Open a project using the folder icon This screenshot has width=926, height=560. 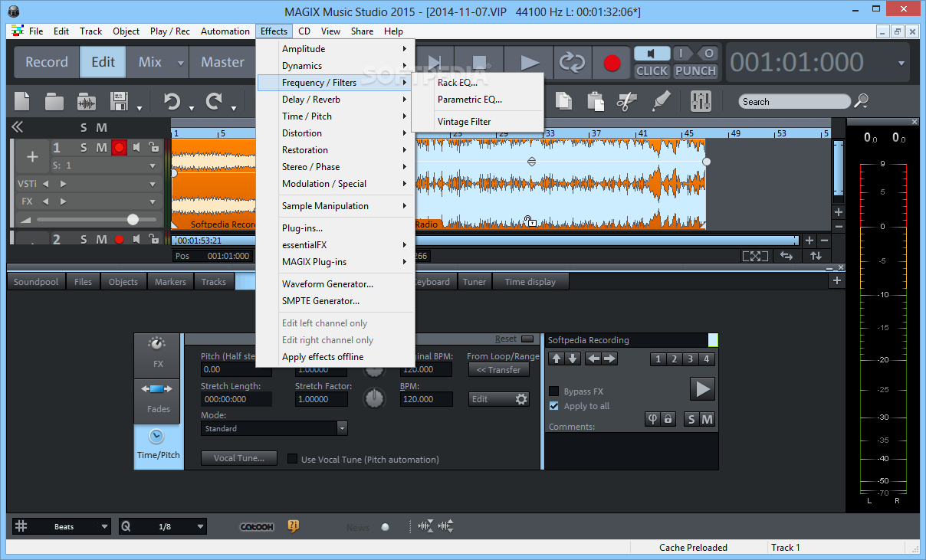click(x=54, y=102)
